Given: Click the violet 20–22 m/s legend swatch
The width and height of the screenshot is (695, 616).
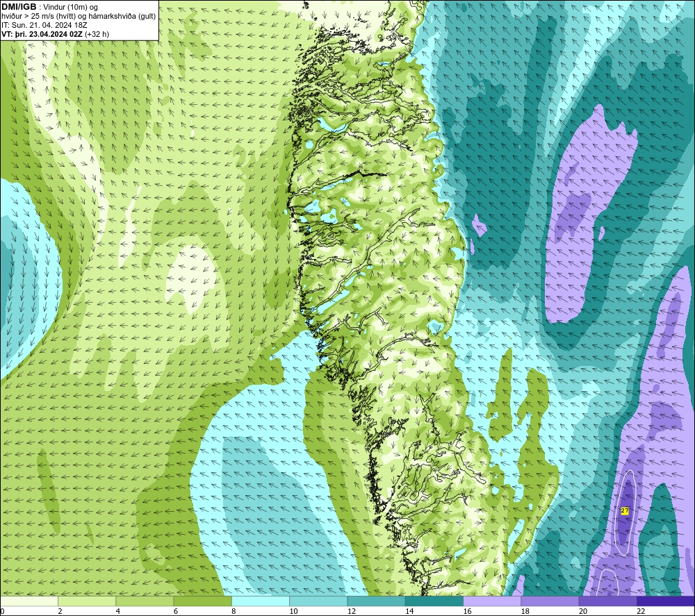Looking at the screenshot, I should pos(607,601).
